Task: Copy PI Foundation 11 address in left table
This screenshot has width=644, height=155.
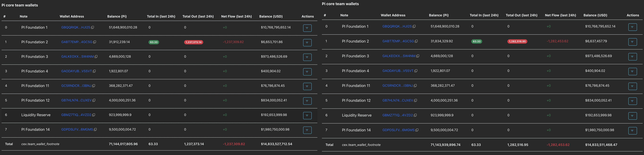Action: [94, 86]
